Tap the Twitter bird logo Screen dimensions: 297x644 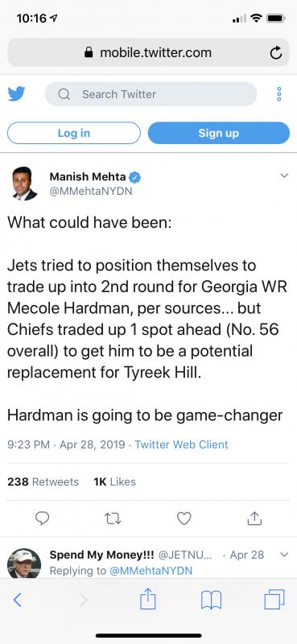tap(16, 94)
